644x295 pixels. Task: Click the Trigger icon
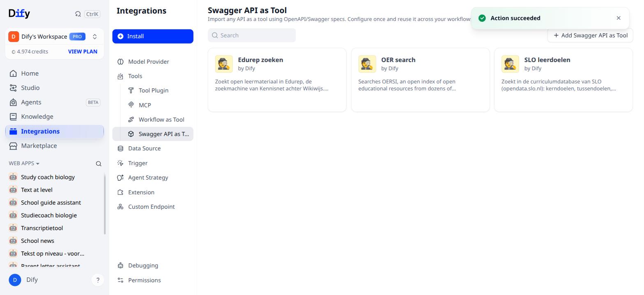pyautogui.click(x=120, y=163)
